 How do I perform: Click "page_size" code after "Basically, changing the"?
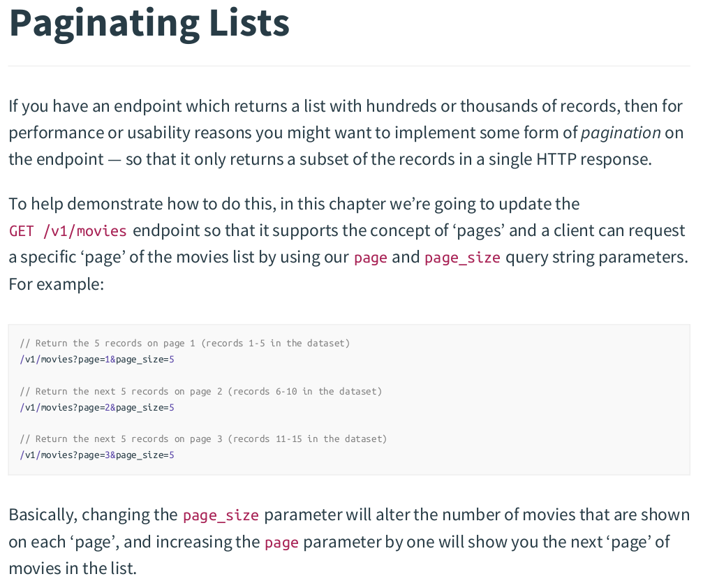pyautogui.click(x=221, y=516)
